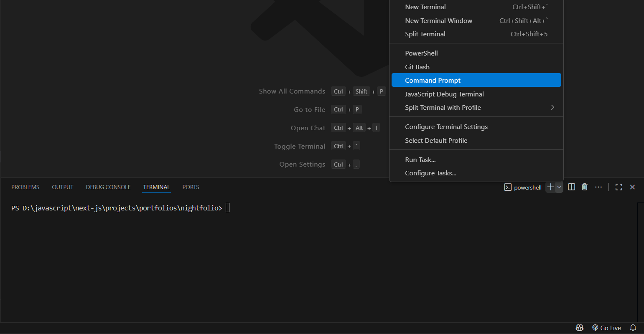
Task: Switch to the DEBUG CONSOLE tab
Action: coord(108,187)
